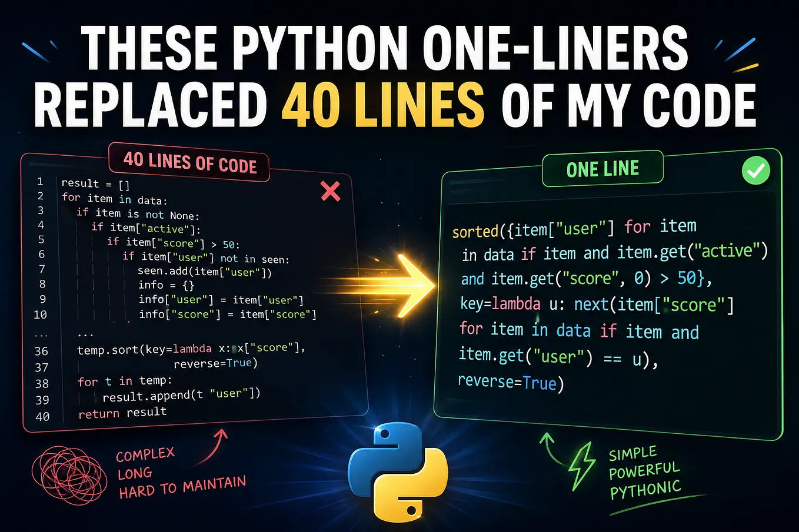The width and height of the screenshot is (799, 532).
Task: Click one-liner row 'and item.get("score", 0) > 50},'
Action: pyautogui.click(x=587, y=278)
